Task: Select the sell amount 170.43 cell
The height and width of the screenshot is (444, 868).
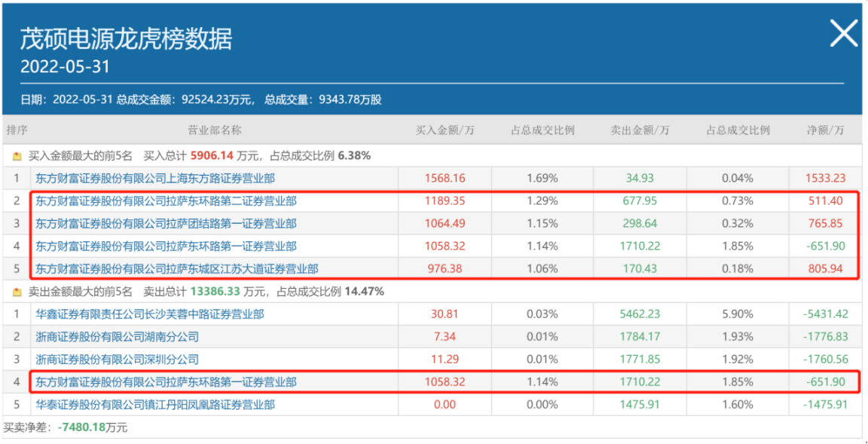Action: click(640, 269)
